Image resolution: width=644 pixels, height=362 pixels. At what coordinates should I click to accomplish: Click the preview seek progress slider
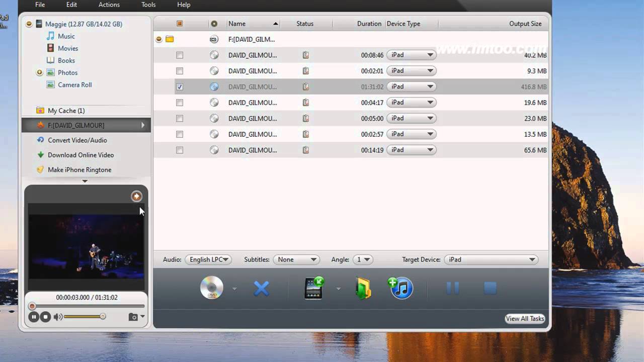click(x=88, y=306)
